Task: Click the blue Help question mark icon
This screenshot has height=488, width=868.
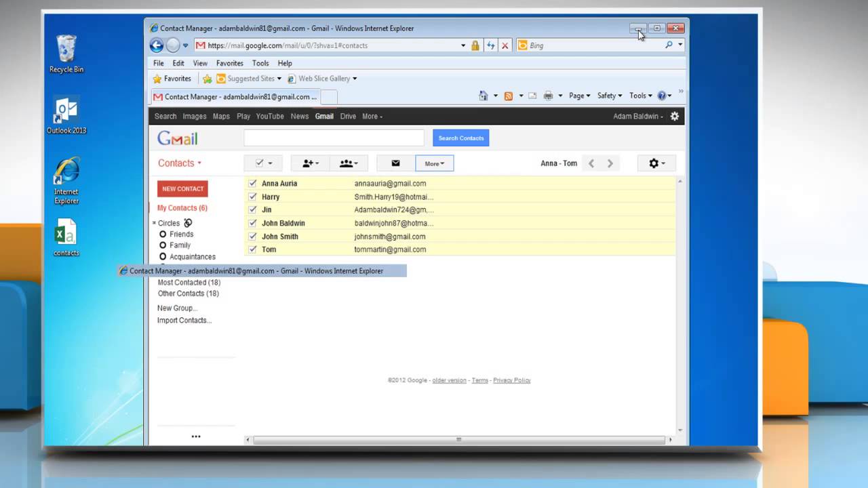Action: [x=662, y=96]
